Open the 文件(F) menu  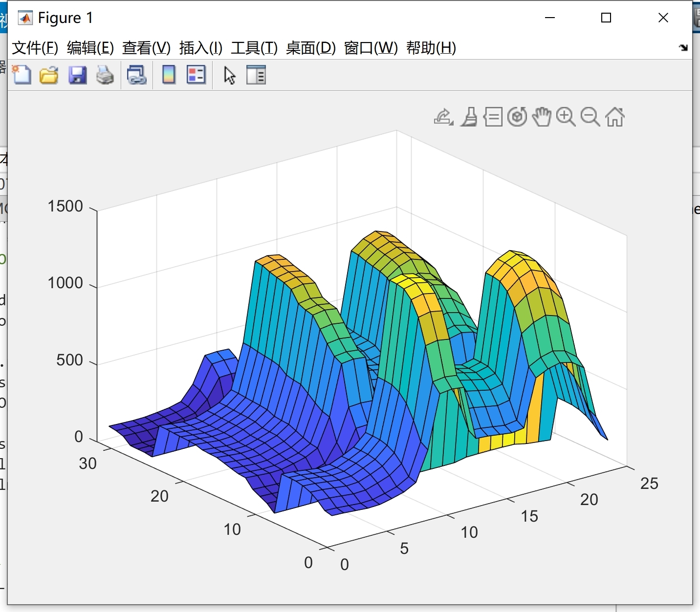[35, 48]
